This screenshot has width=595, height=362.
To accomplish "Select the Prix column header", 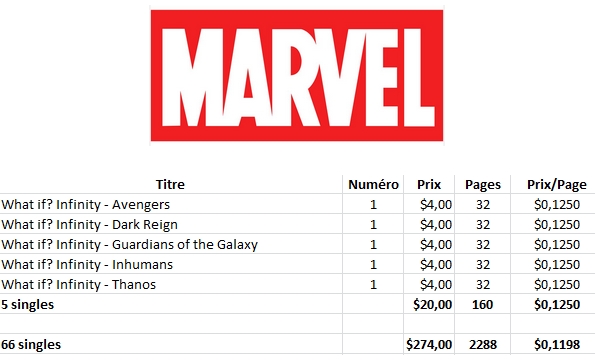I will tap(429, 184).
